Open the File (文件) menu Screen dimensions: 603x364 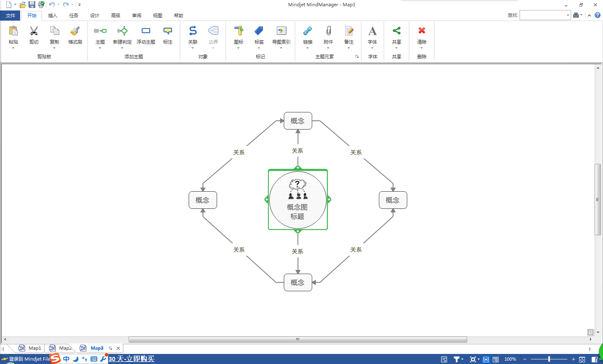(x=10, y=16)
